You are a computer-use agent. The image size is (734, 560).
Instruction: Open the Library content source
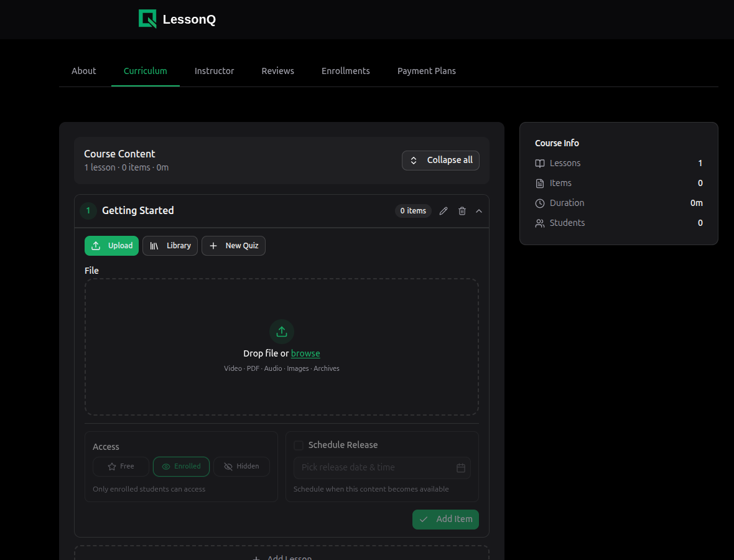click(170, 246)
